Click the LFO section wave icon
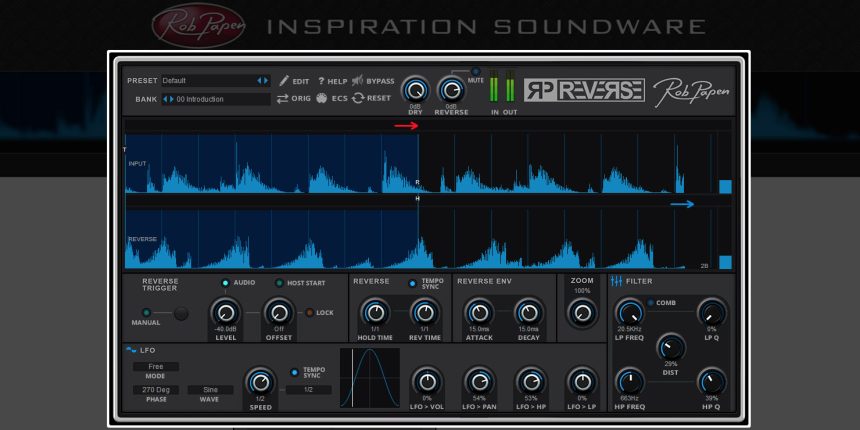The width and height of the screenshot is (860, 430). click(131, 350)
